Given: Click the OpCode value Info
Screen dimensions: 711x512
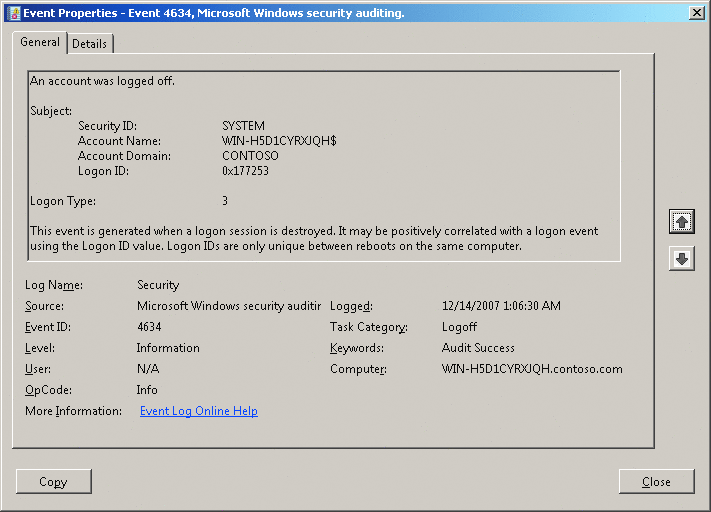Looking at the screenshot, I should [x=147, y=390].
